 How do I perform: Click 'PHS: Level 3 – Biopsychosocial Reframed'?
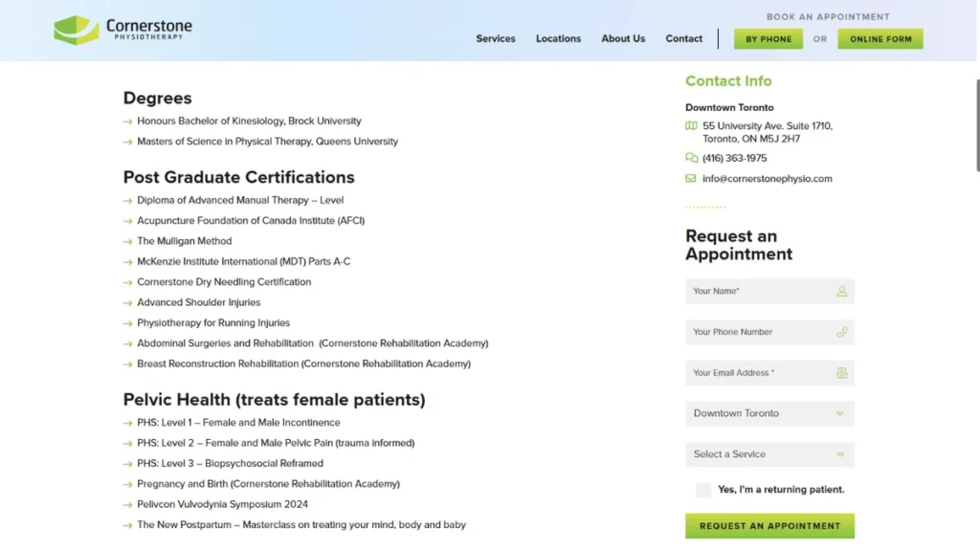point(230,464)
